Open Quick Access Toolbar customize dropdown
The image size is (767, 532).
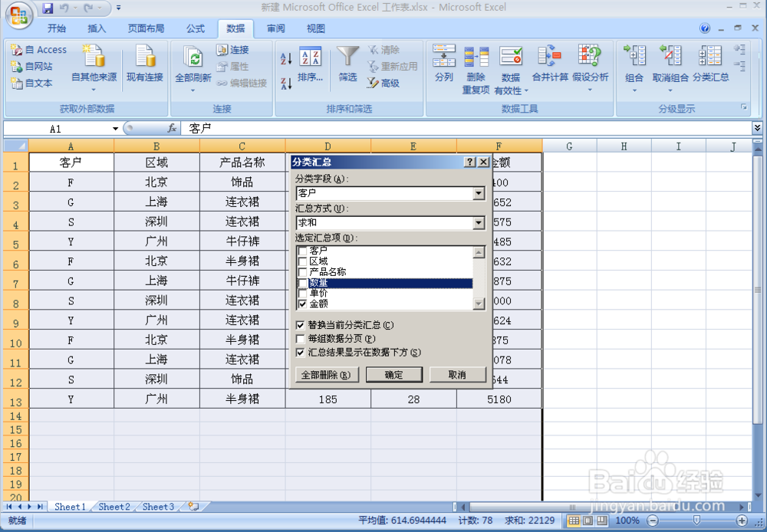[x=118, y=8]
